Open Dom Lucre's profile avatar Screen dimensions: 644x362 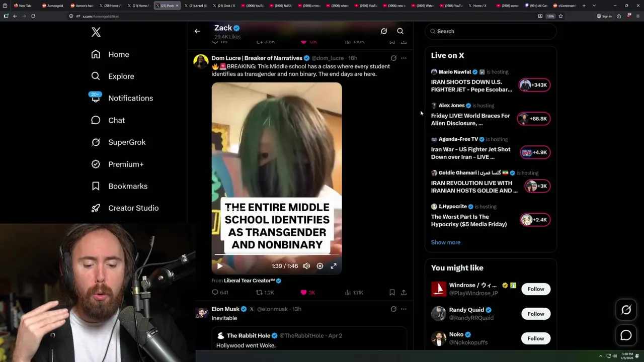(x=201, y=62)
